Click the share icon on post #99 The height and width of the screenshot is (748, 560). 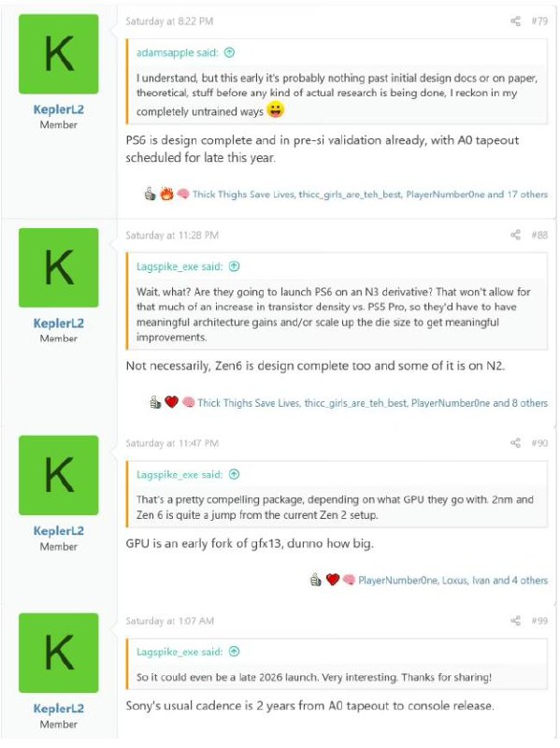[516, 621]
